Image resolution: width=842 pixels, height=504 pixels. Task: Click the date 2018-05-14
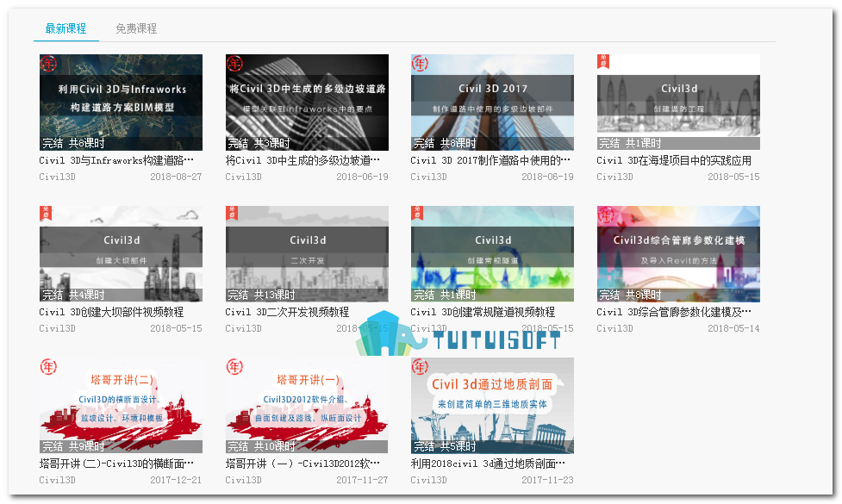pyautogui.click(x=734, y=328)
